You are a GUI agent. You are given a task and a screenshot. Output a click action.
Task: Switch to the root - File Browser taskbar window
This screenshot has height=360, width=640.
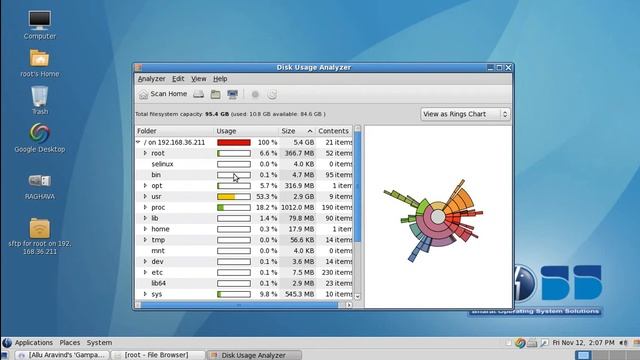pyautogui.click(x=158, y=355)
